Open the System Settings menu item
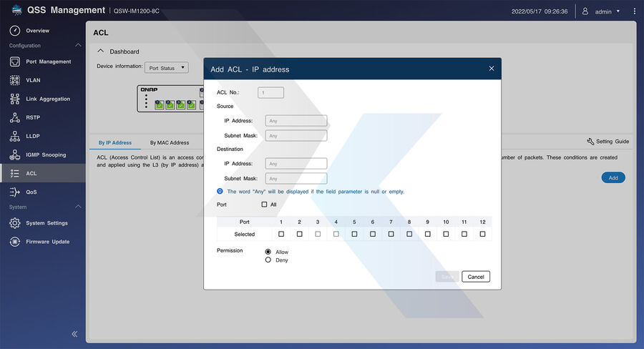This screenshot has width=644, height=349. click(x=47, y=223)
